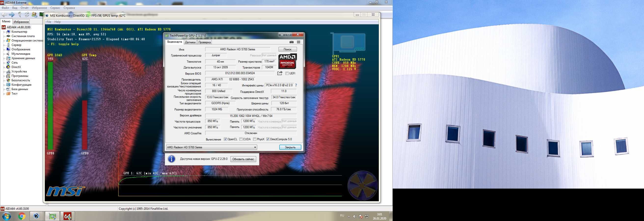Click network tray icon
This screenshot has width=644, height=221.
click(x=367, y=217)
